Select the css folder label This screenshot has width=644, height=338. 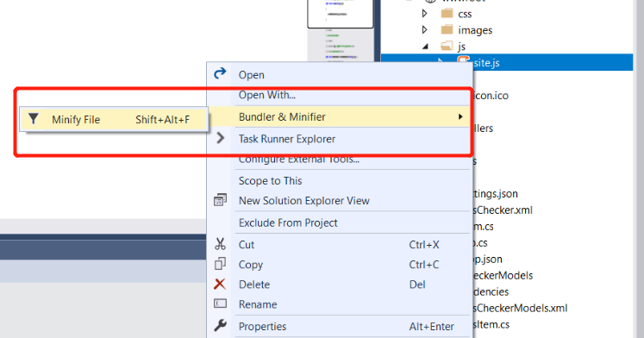(465, 14)
